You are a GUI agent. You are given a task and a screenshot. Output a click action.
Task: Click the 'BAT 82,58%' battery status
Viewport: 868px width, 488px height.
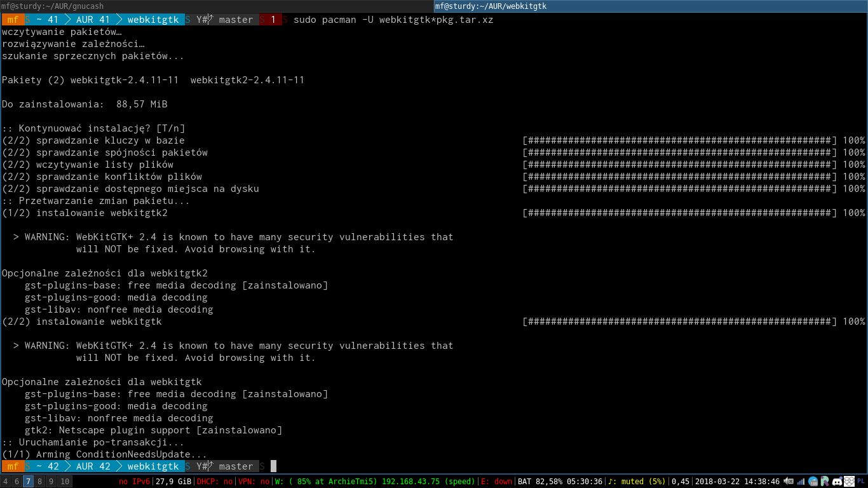tap(559, 482)
